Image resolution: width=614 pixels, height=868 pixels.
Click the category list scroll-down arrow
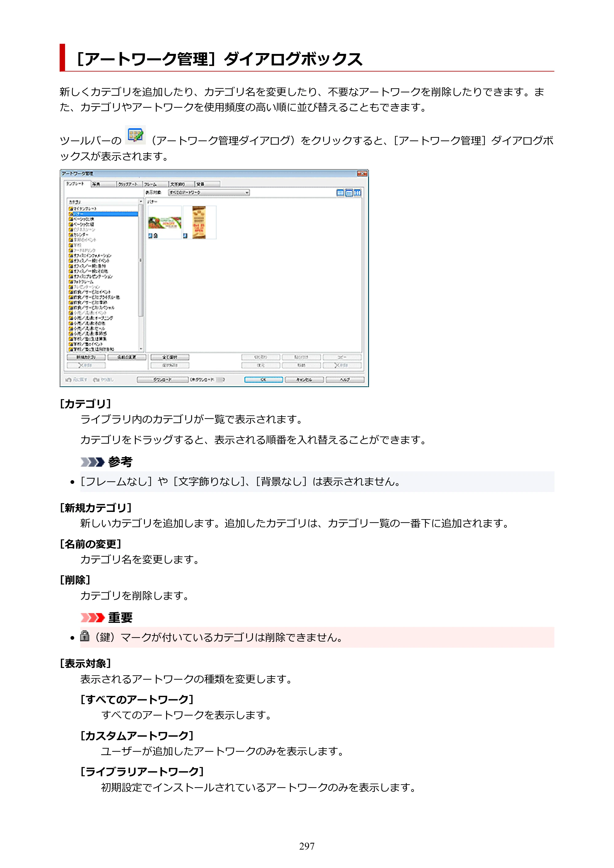141,349
